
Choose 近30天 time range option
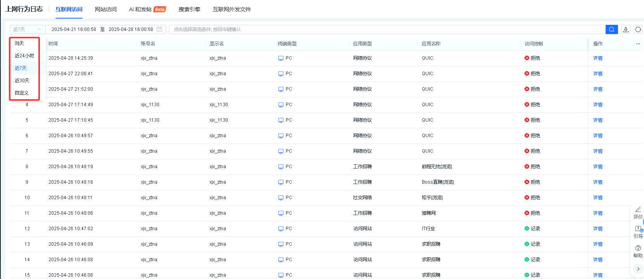pos(22,81)
